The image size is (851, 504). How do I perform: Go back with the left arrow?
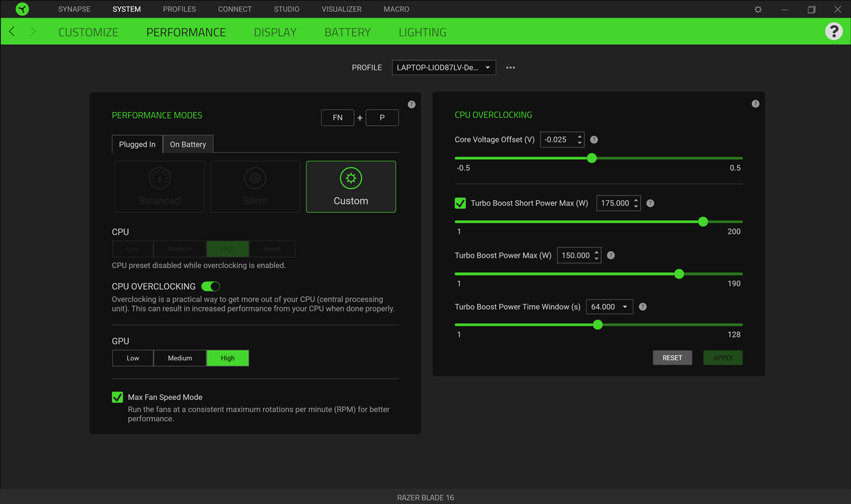pos(12,32)
